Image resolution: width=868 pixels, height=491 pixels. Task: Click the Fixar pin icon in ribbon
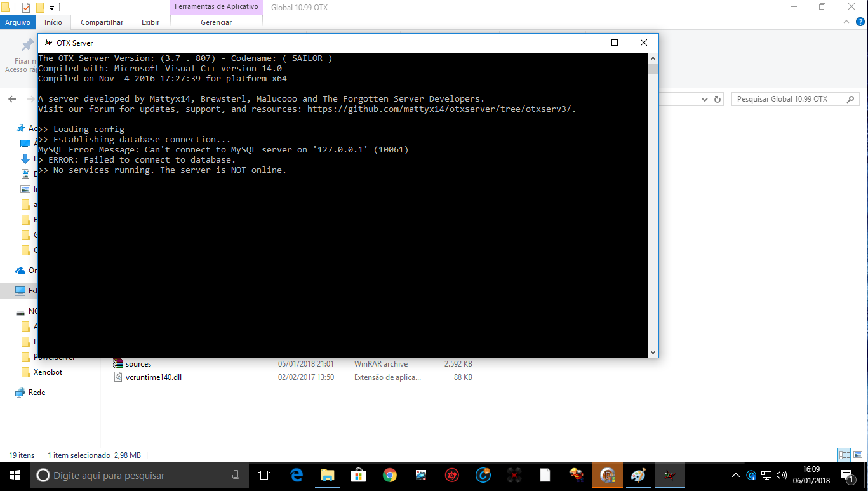click(27, 45)
